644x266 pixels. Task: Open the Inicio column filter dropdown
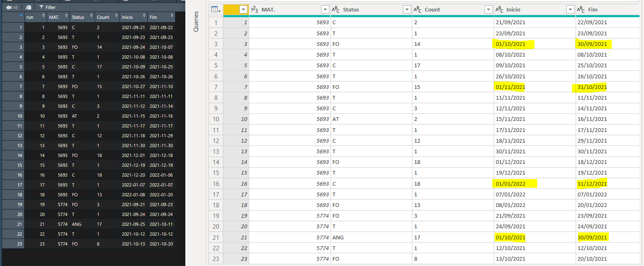pos(570,9)
